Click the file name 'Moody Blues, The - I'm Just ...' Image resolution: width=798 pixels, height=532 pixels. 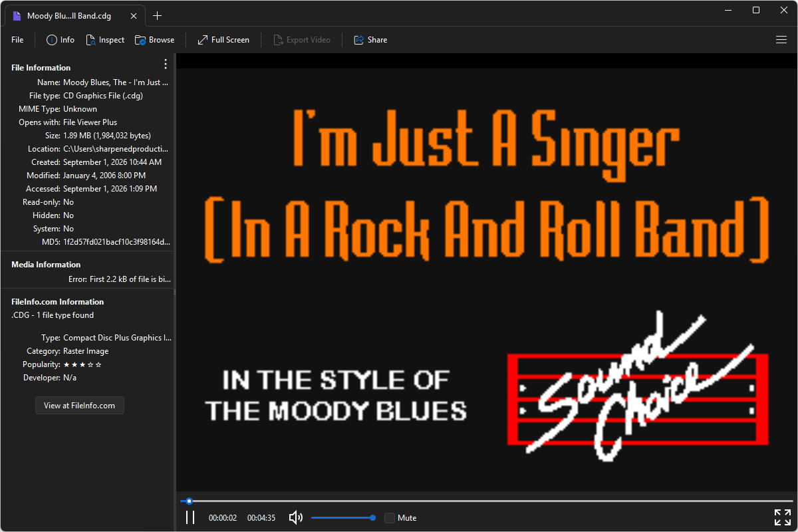[x=116, y=82]
